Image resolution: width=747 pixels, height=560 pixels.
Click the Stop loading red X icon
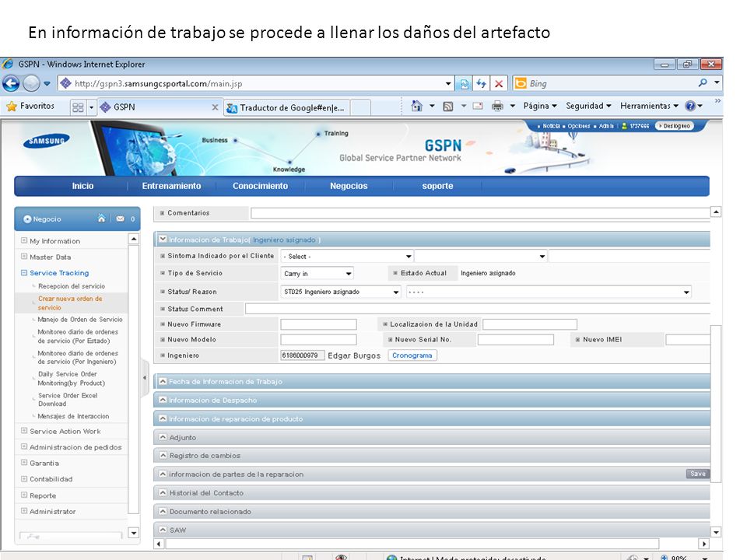click(499, 84)
